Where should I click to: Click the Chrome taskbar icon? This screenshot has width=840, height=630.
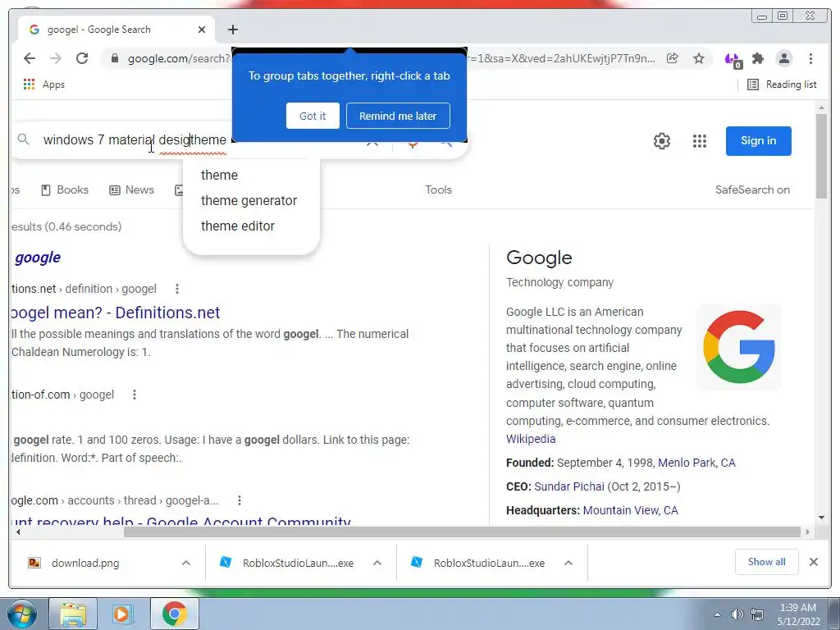[174, 614]
